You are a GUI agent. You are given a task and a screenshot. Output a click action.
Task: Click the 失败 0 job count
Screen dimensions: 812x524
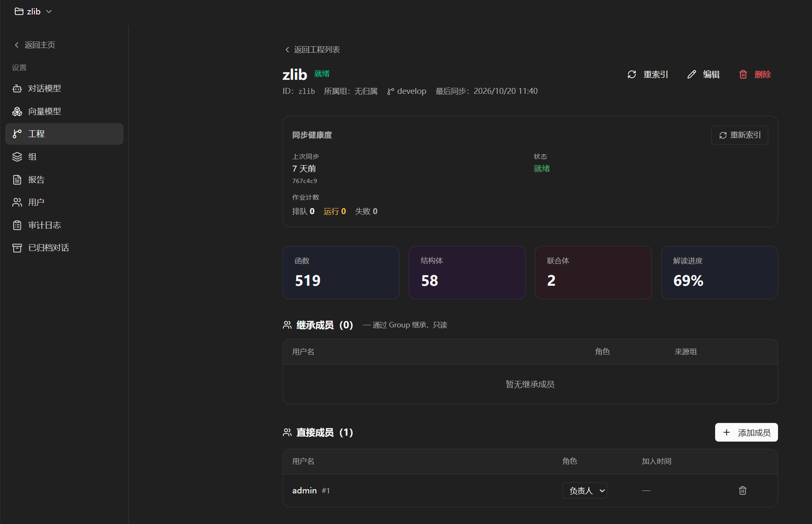pyautogui.click(x=366, y=211)
